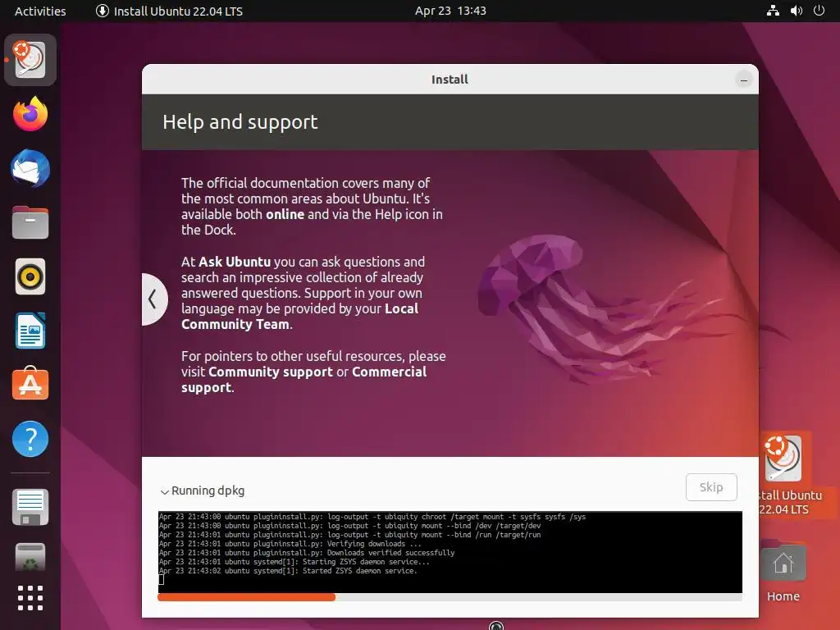
Task: Open the floppy disk drive icon in dock
Action: (x=30, y=507)
